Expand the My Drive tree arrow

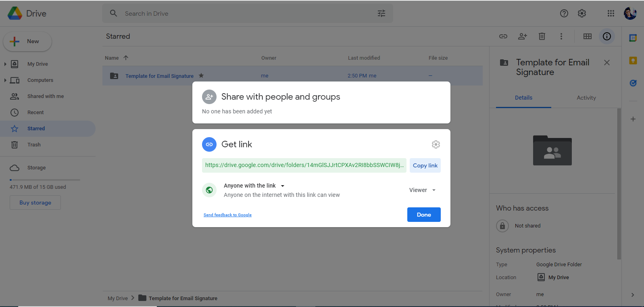(x=5, y=64)
